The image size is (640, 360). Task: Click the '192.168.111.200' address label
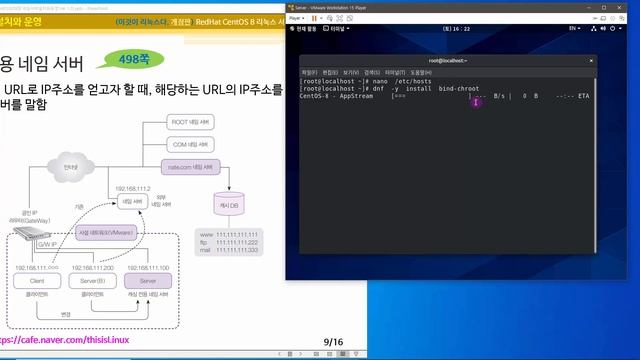click(93, 268)
